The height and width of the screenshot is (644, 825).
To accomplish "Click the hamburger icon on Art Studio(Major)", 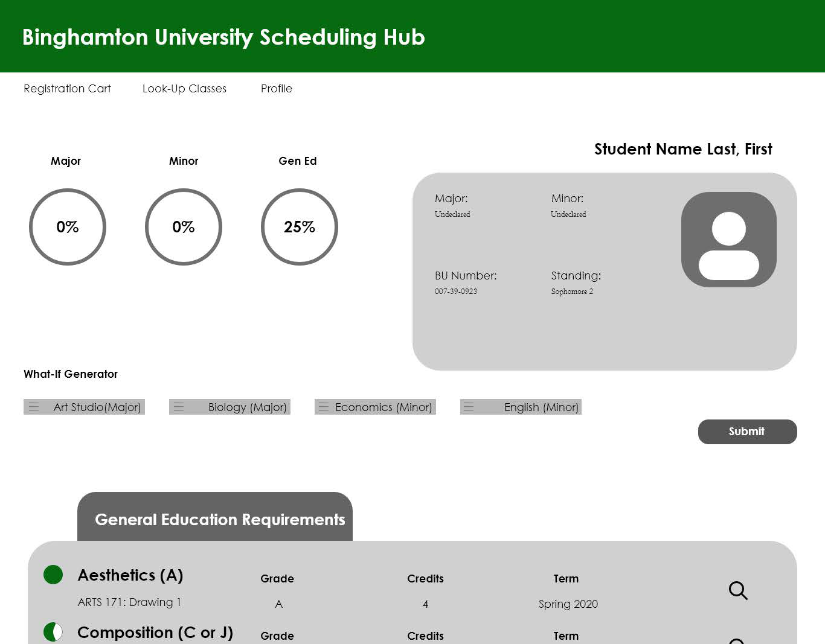I will (34, 407).
